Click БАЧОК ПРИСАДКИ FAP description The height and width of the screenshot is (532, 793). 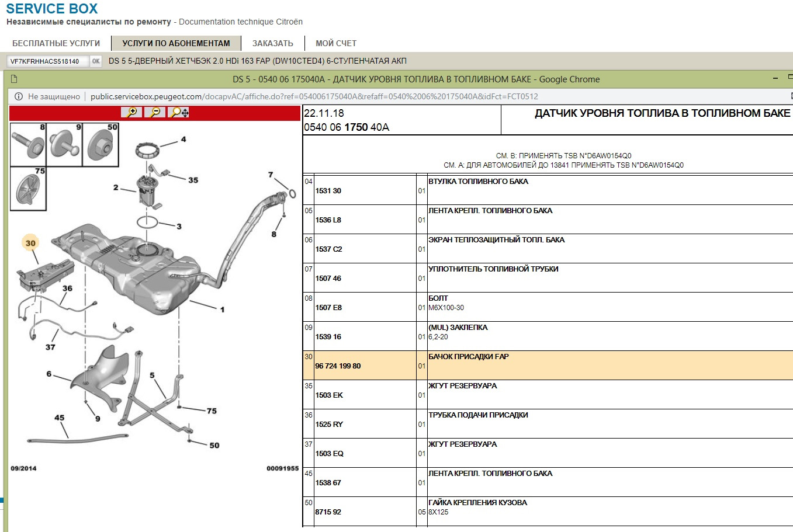tap(469, 357)
